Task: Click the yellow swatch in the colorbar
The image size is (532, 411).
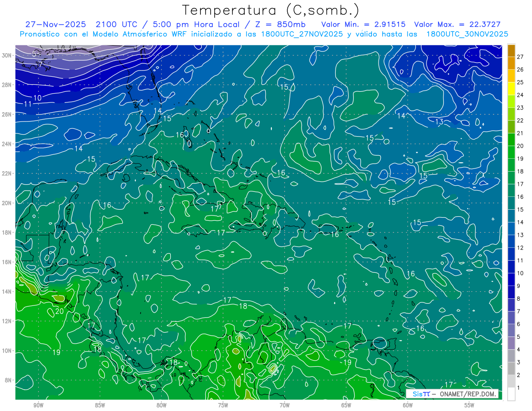Action: point(511,89)
